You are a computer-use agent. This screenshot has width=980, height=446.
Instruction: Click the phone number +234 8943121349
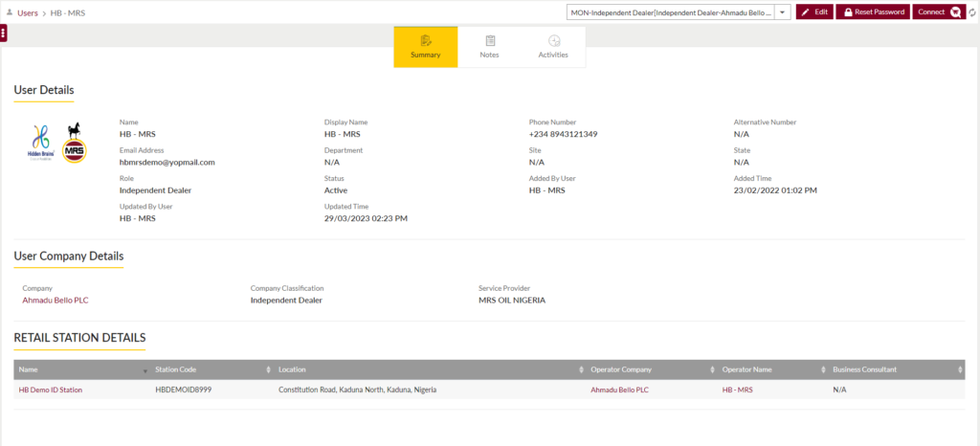[x=563, y=134]
